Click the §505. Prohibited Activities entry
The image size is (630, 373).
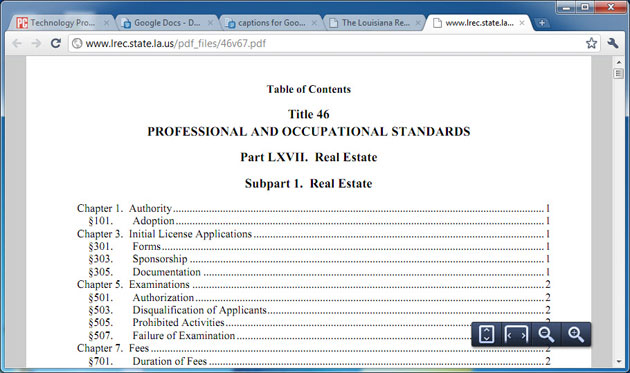pos(319,322)
